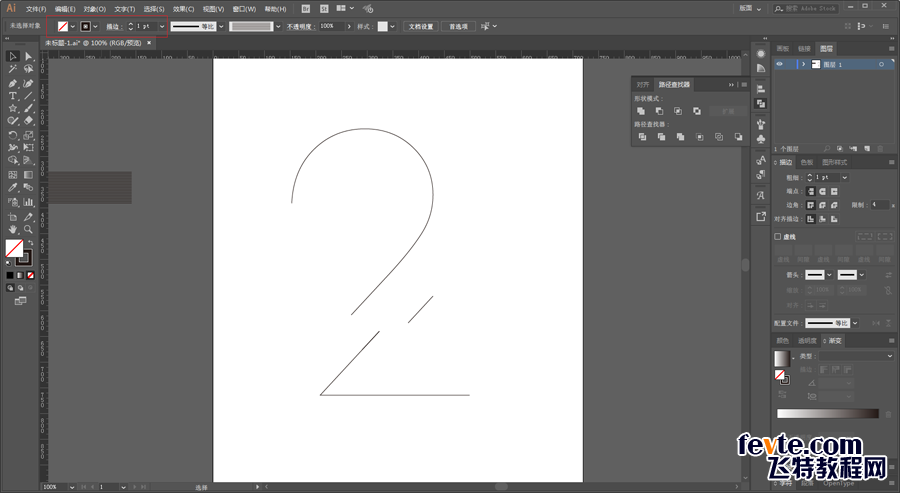Select the Selection (black arrow) tool
The width and height of the screenshot is (900, 493).
tap(13, 56)
